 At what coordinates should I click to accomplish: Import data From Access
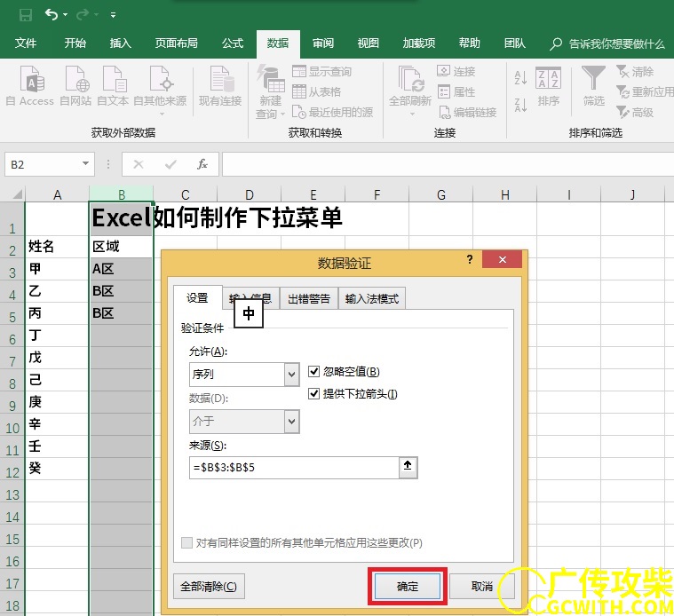(30, 86)
